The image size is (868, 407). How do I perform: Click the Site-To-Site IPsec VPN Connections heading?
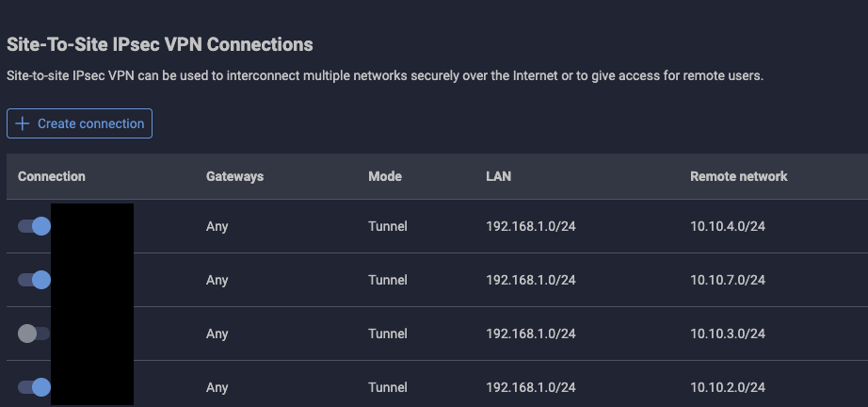click(160, 44)
